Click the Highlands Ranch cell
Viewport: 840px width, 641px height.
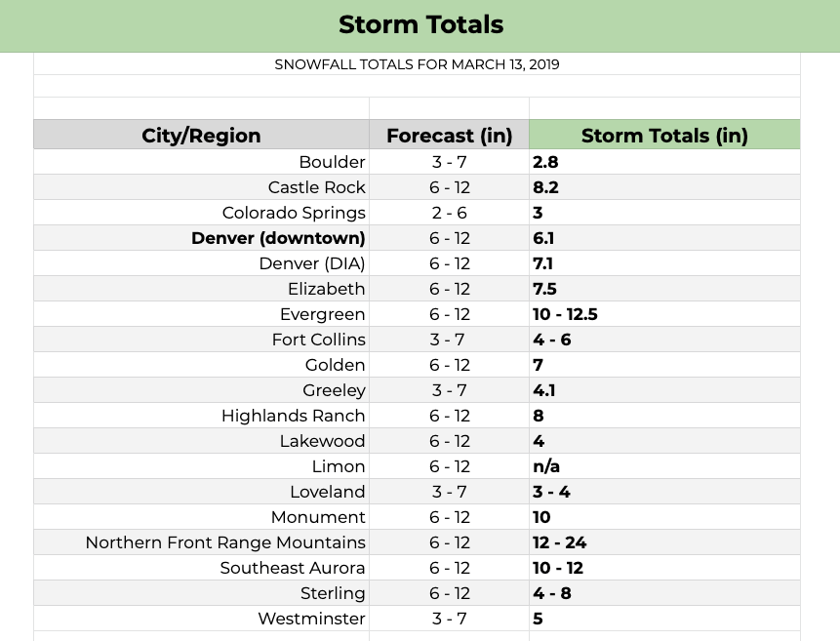(201, 416)
